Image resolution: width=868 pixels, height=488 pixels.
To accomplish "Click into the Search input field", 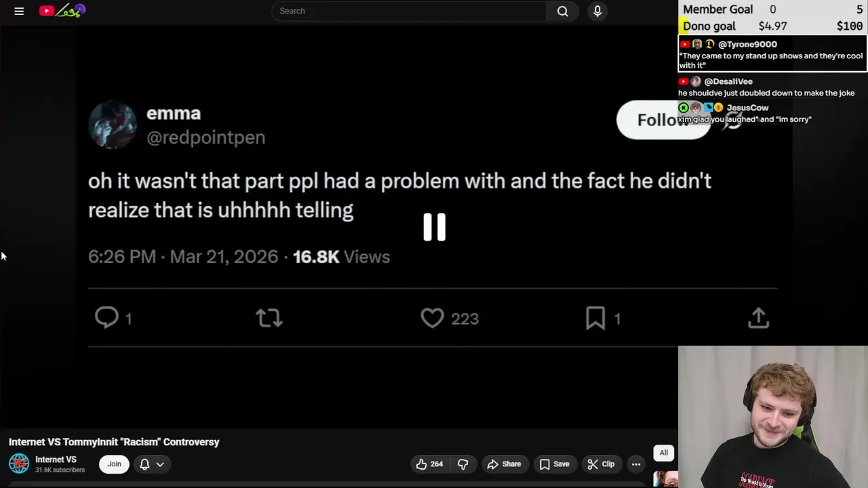I will [x=407, y=11].
